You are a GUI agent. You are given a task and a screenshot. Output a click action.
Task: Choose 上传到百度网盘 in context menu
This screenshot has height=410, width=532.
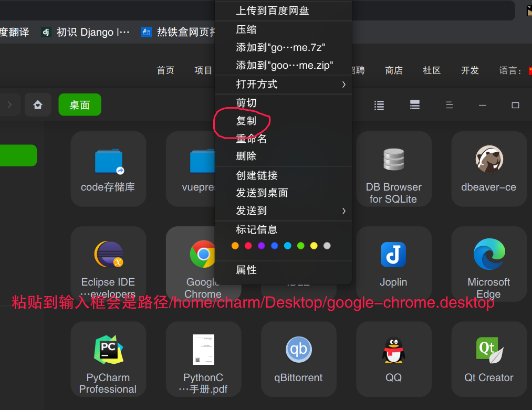[x=283, y=10]
